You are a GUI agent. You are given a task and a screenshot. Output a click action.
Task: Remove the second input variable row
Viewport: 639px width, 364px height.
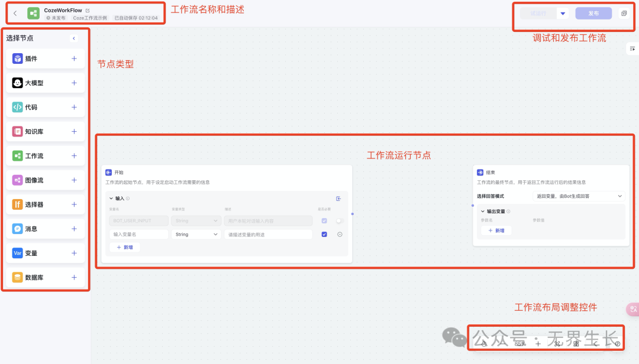pyautogui.click(x=340, y=235)
